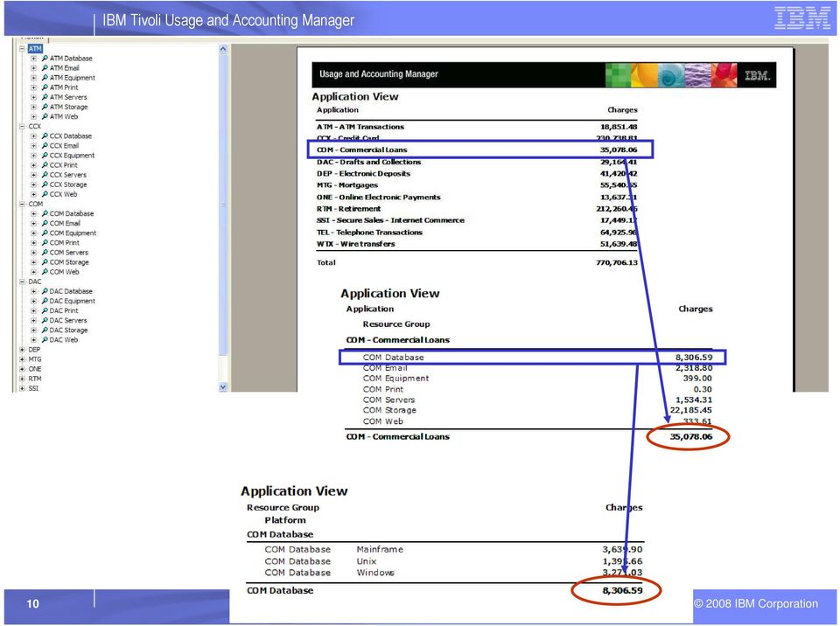Click the "22,185.45" COM Storage charge
This screenshot has width=840, height=626.
691,410
